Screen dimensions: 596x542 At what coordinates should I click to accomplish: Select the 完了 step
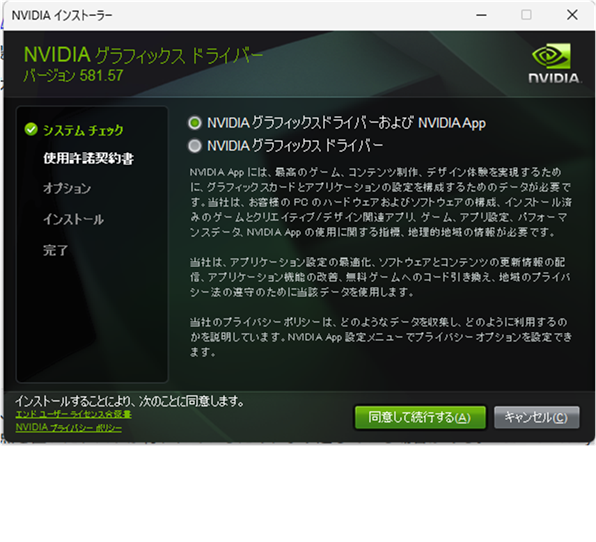(x=55, y=250)
